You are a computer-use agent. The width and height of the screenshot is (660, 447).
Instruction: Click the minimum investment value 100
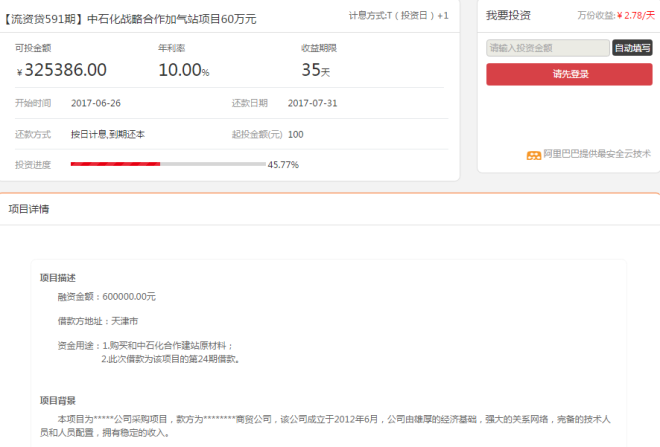(x=295, y=134)
